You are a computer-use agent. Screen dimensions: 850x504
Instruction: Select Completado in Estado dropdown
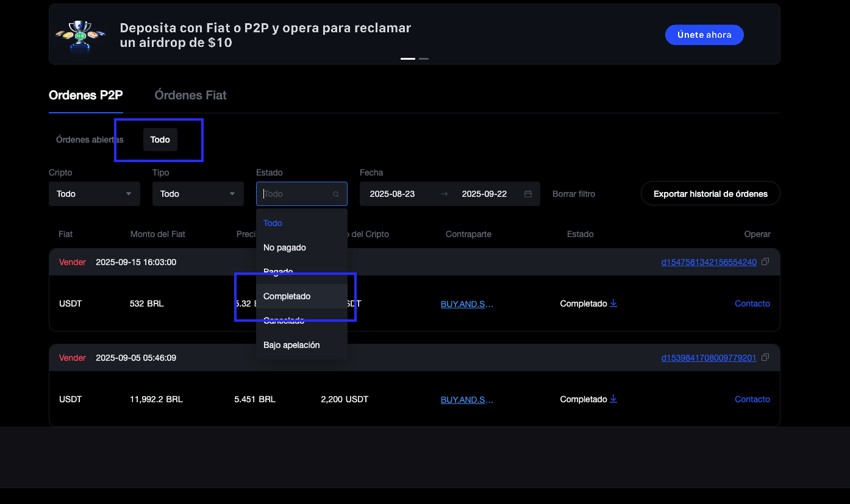click(287, 296)
